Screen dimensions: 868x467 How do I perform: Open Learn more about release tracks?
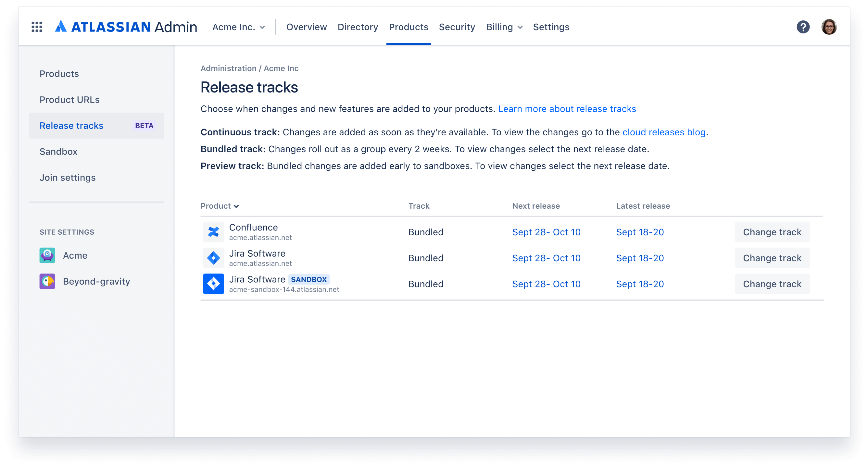click(567, 108)
